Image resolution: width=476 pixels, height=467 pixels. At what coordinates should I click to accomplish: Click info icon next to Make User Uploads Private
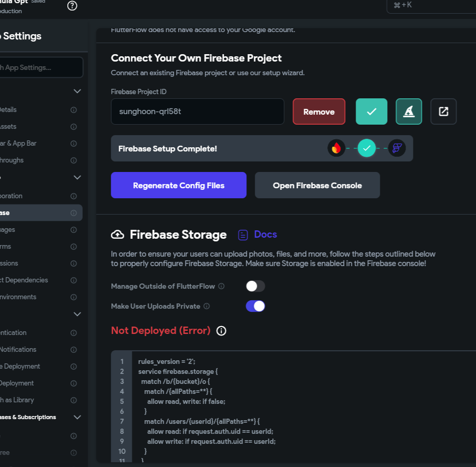[x=206, y=306]
